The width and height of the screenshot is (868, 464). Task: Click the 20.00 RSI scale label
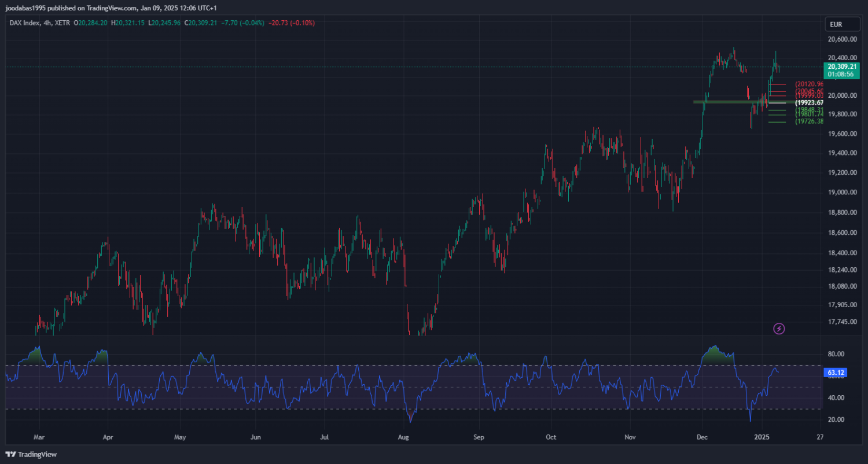pos(836,419)
